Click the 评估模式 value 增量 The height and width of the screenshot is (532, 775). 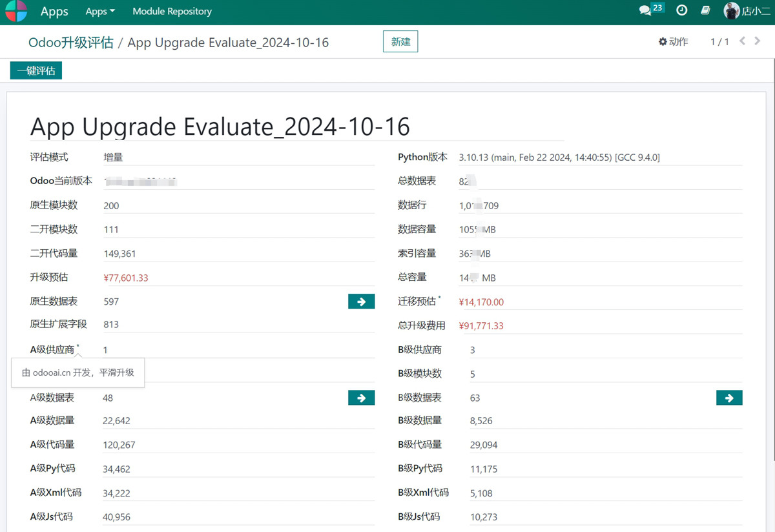click(x=113, y=157)
